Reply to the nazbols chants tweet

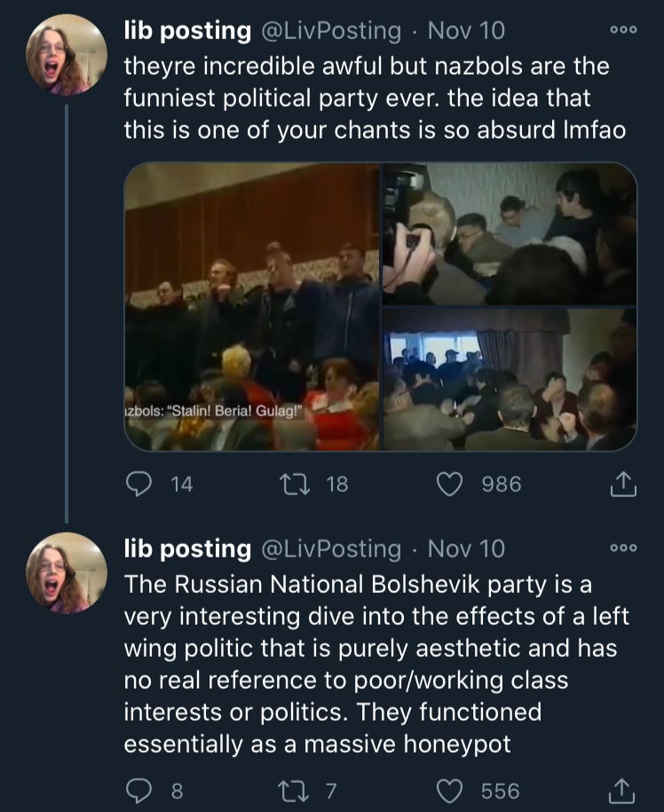click(x=138, y=484)
